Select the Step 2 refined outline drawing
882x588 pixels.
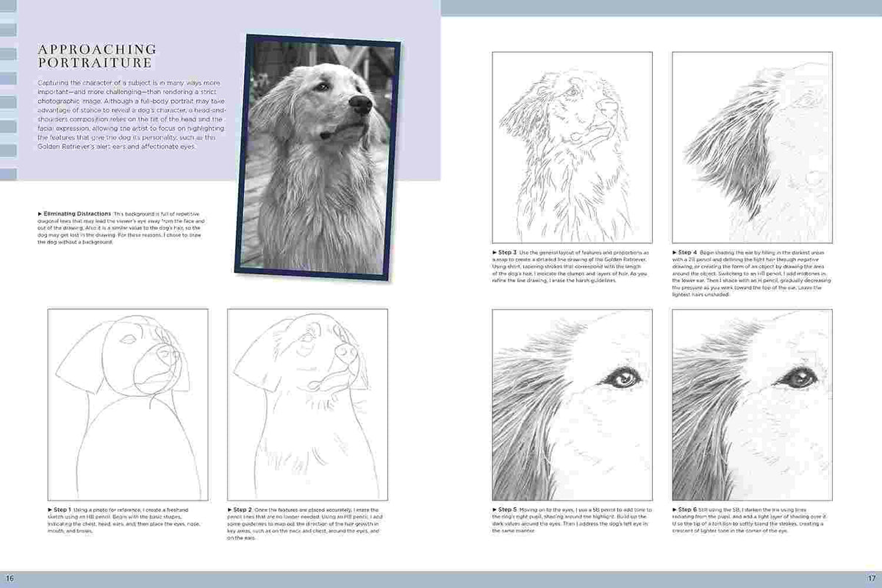[308, 404]
